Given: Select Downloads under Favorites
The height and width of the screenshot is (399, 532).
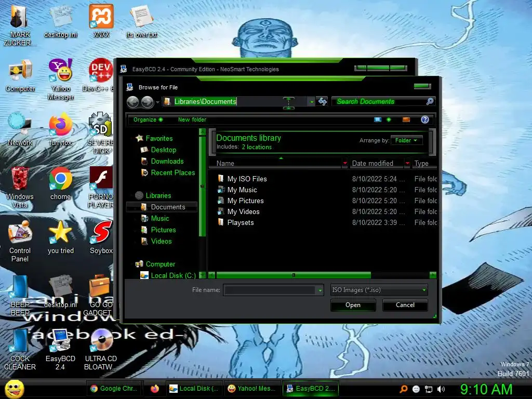Looking at the screenshot, I should pos(167,162).
